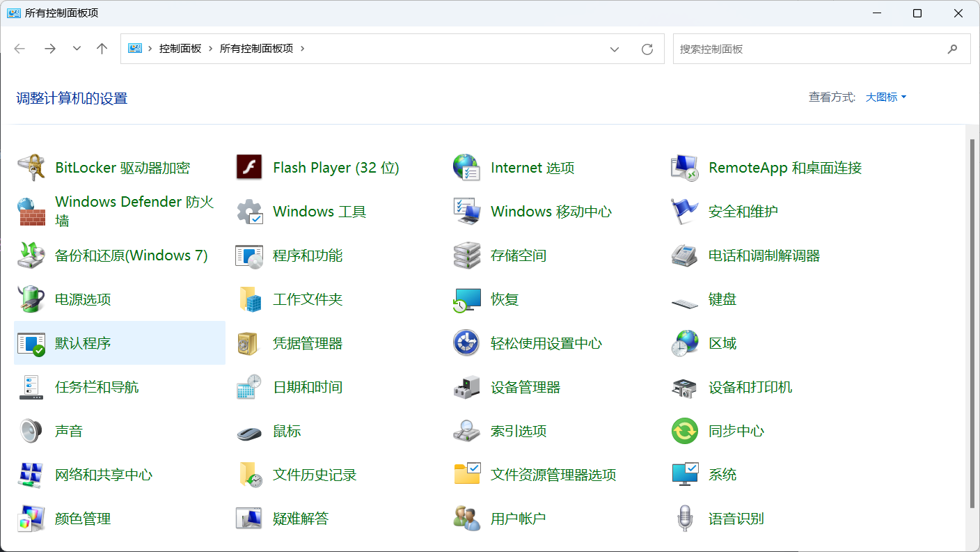Click the search magnifier icon

952,49
